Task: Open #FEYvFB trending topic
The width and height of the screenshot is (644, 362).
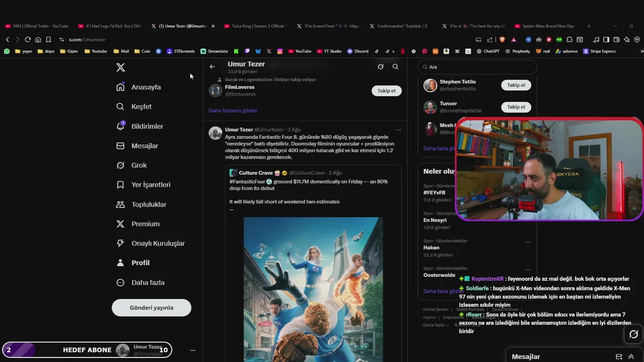Action: 434,193
